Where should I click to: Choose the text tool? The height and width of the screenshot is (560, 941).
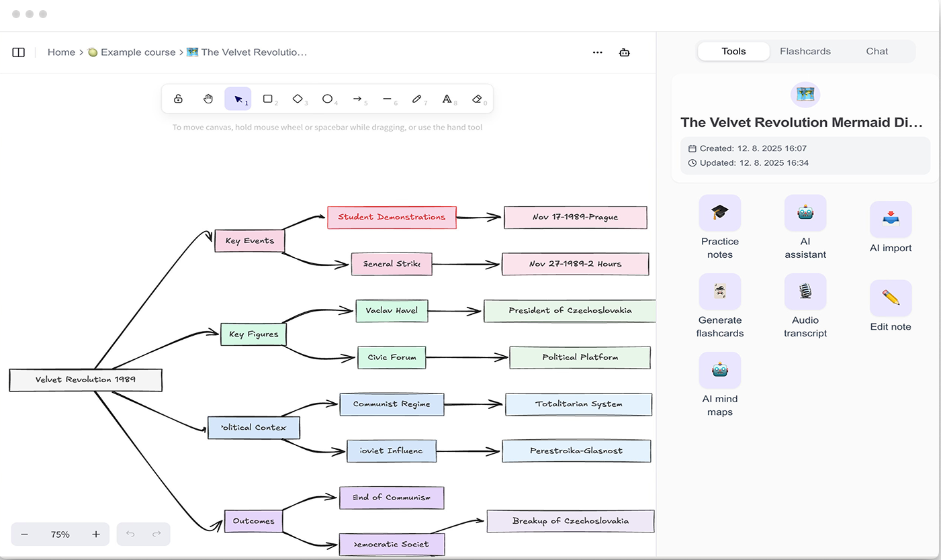447,99
